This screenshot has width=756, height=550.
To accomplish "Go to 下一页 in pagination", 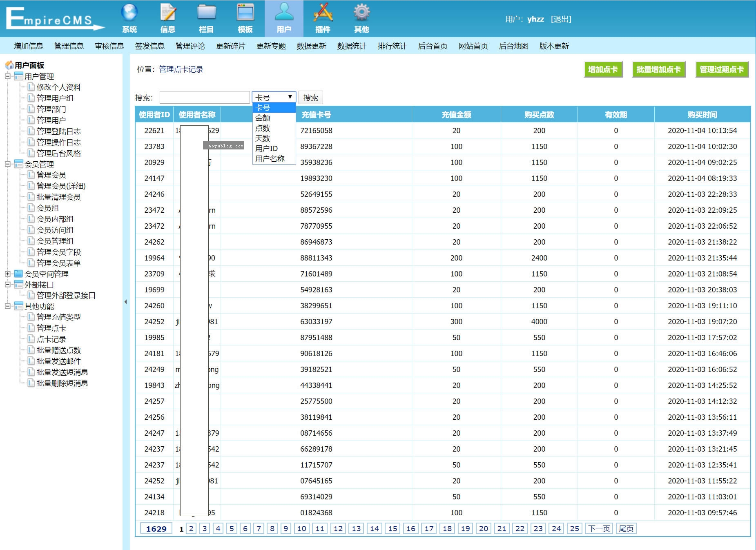I will (599, 529).
